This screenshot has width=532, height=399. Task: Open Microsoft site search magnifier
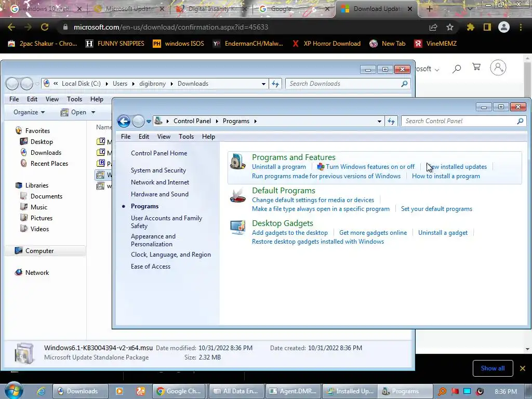click(x=457, y=69)
